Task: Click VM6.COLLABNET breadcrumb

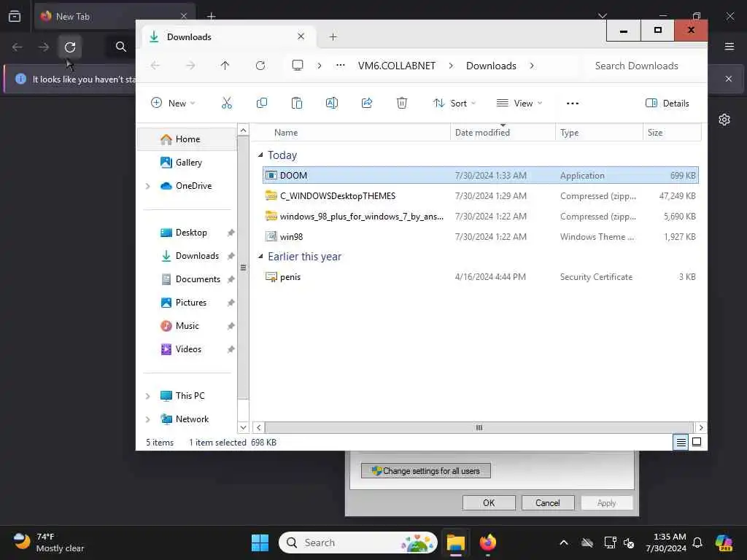Action: click(397, 66)
